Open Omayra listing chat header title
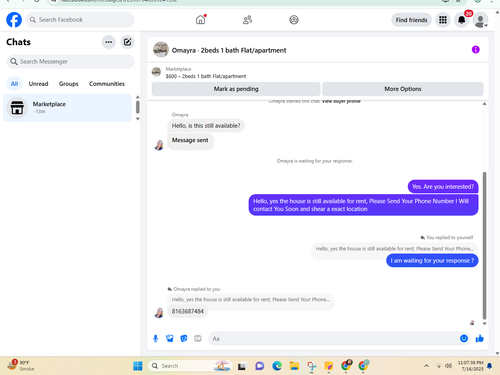Image resolution: width=500 pixels, height=375 pixels. 229,50
